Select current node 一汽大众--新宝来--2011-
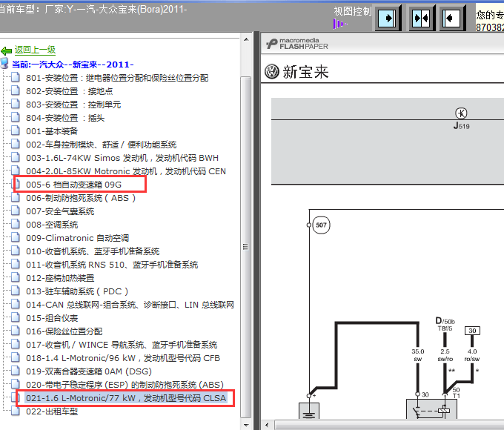This screenshot has height=430, width=504. point(73,64)
